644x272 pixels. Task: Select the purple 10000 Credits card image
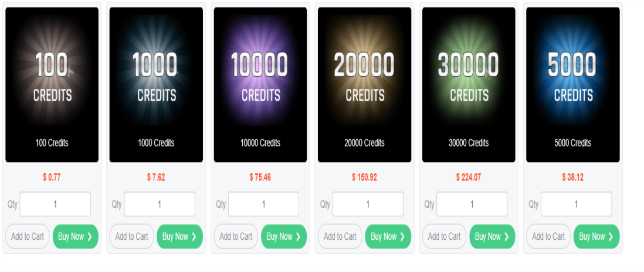pos(260,85)
